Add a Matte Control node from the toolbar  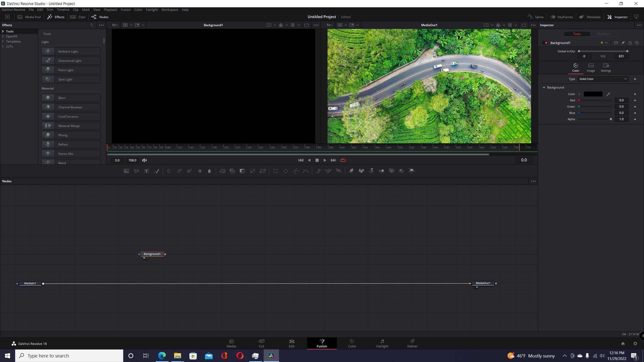pyautogui.click(x=242, y=171)
